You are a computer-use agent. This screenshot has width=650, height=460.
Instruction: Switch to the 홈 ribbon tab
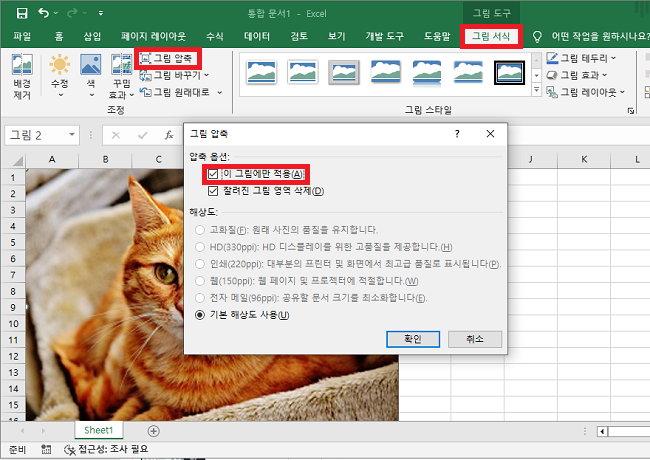pos(59,36)
